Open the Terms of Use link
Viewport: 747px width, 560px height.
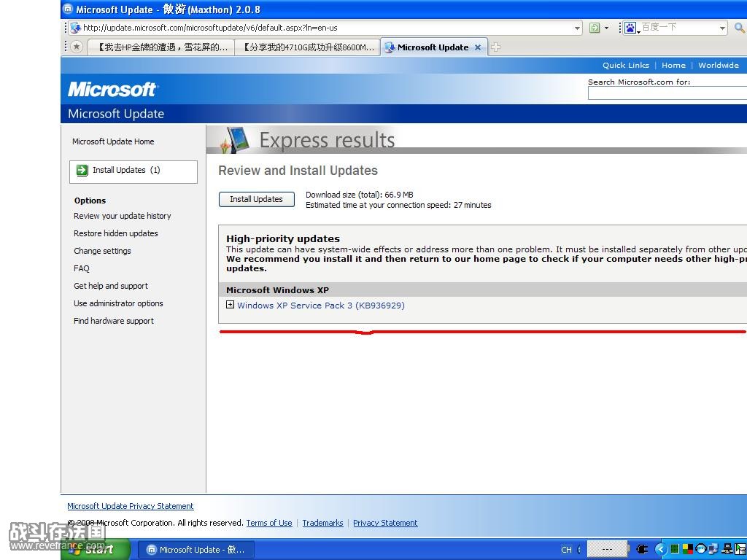click(269, 523)
